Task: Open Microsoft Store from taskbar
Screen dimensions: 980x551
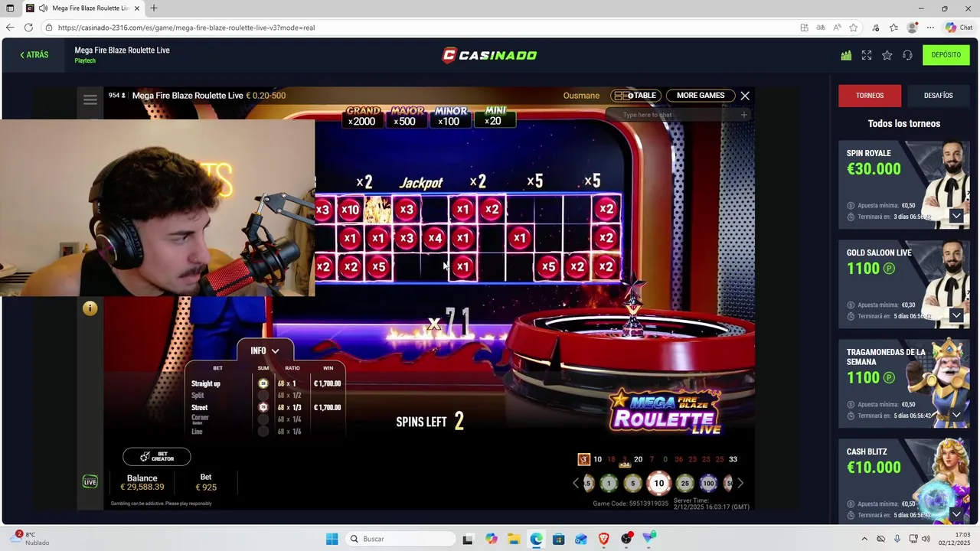Action: pyautogui.click(x=559, y=539)
